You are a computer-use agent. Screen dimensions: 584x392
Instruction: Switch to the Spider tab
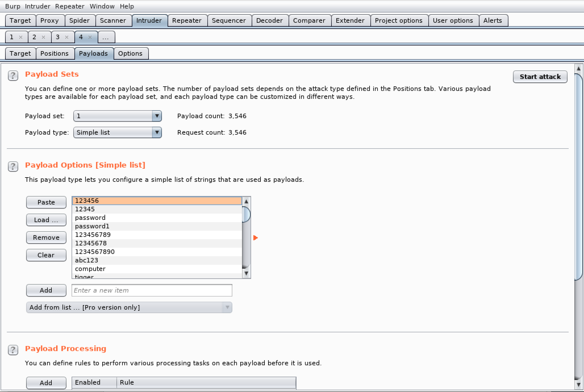coord(80,20)
